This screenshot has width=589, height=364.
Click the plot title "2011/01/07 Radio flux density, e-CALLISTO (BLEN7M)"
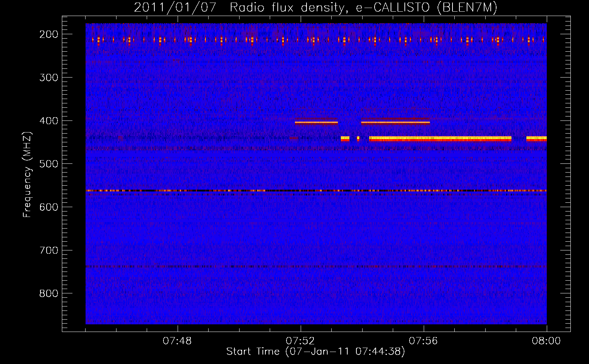(x=316, y=8)
